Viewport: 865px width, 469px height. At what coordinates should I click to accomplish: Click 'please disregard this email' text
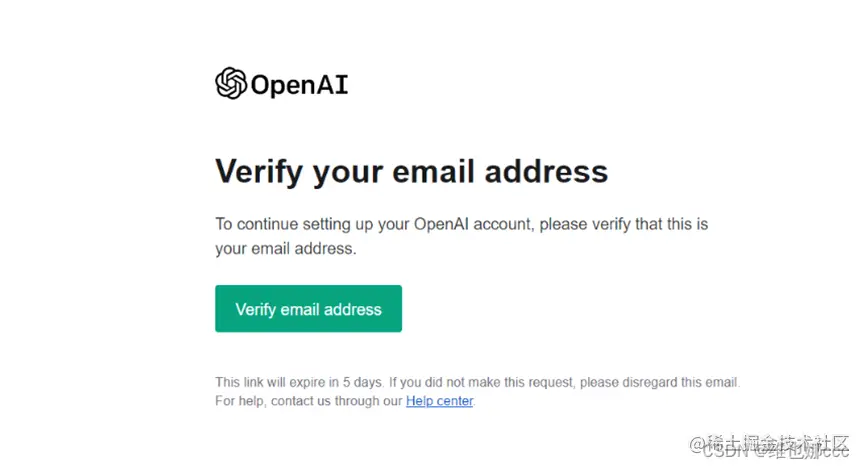(x=658, y=382)
